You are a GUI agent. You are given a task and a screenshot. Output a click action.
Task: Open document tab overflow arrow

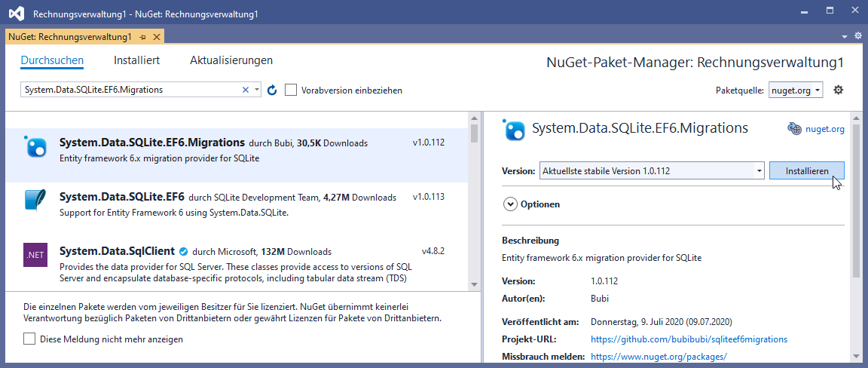[844, 37]
